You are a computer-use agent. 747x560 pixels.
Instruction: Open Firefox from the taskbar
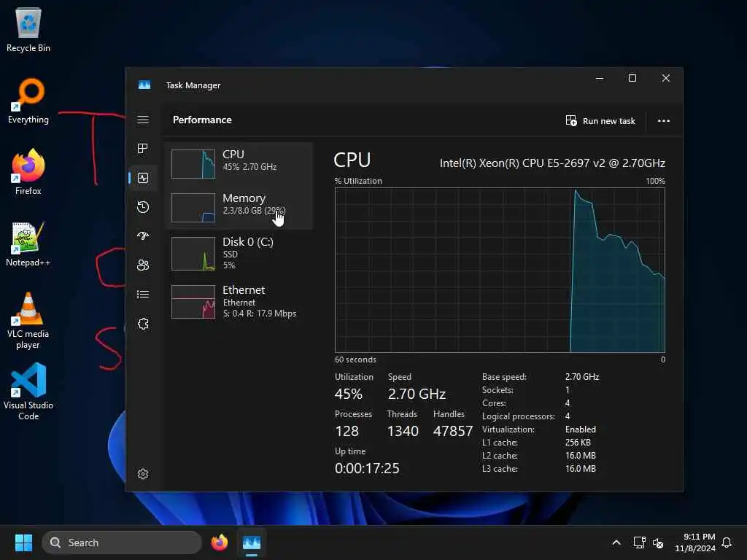click(219, 542)
